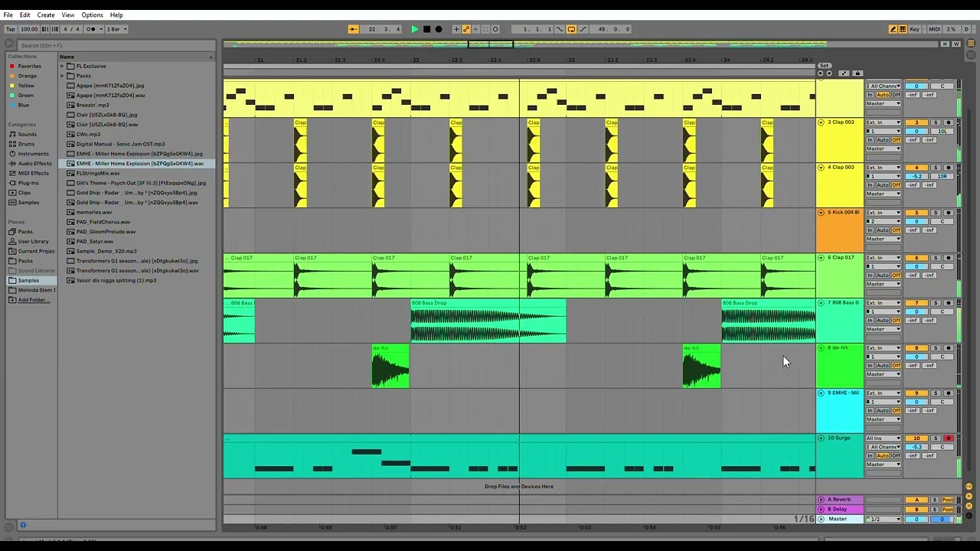Switch to Arrangement View selector icon
Screen dimensions: 980x551
pos(971,43)
